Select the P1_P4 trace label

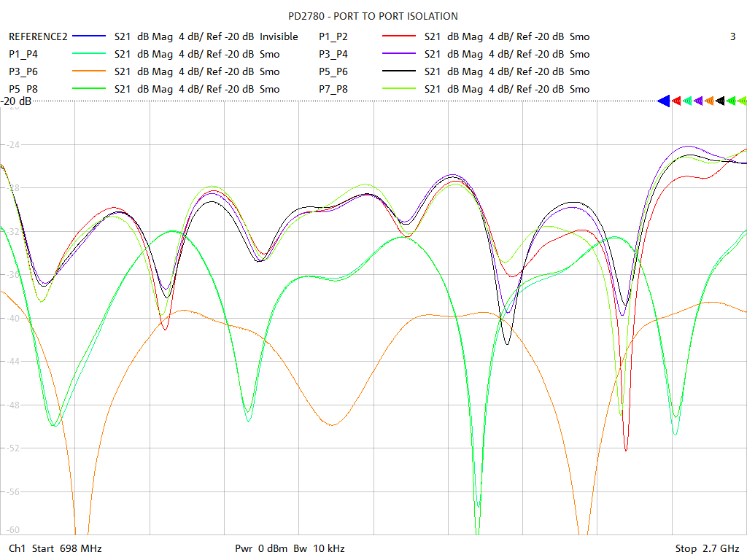(x=23, y=54)
